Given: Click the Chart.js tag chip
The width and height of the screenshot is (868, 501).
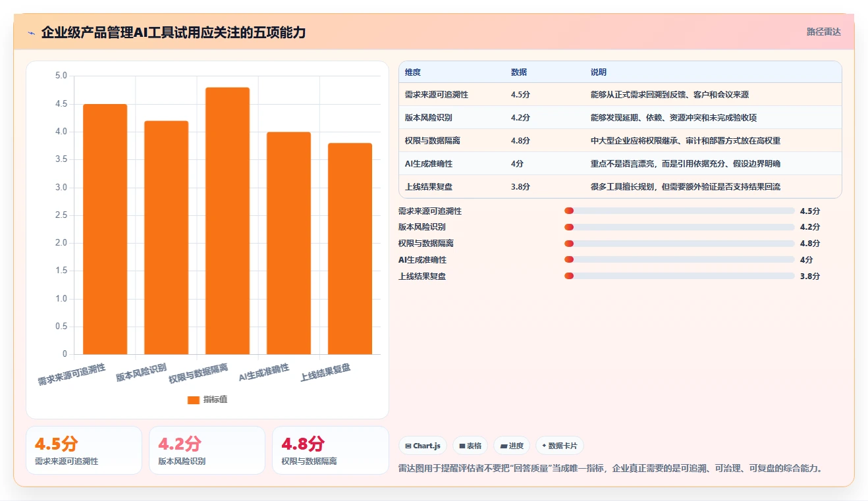Looking at the screenshot, I should click(423, 446).
